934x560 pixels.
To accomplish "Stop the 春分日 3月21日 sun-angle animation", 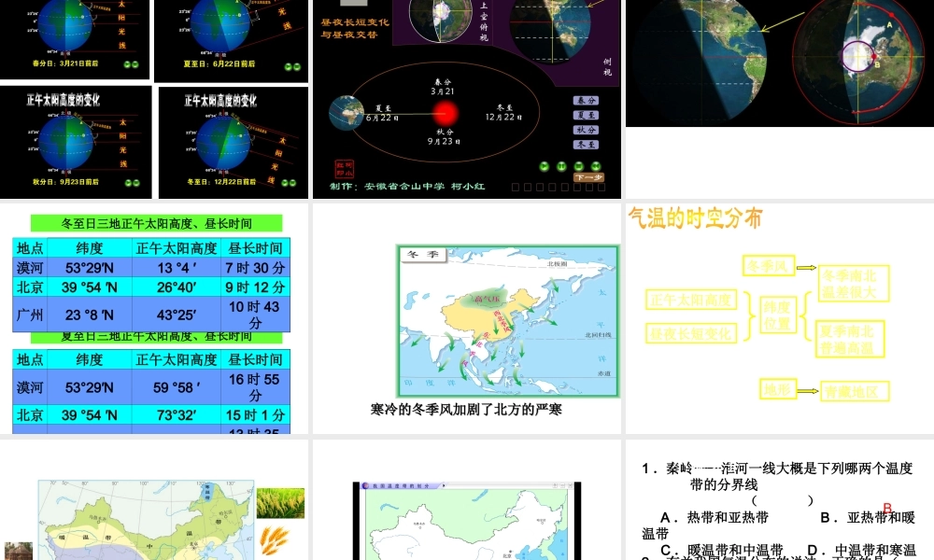I will [135, 64].
